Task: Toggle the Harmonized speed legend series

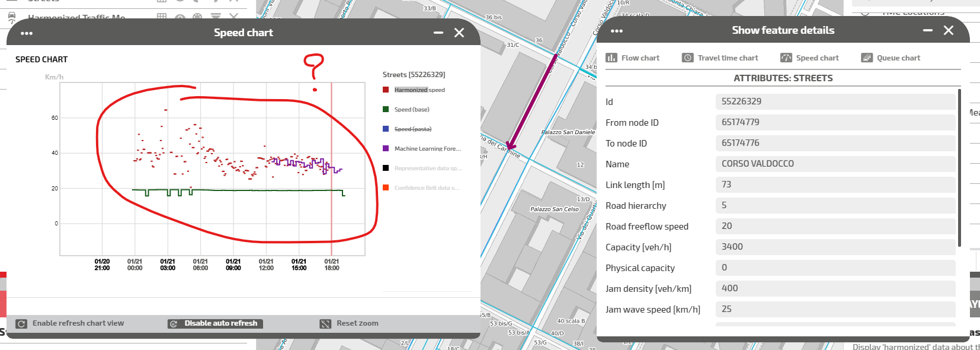Action: 419,90
